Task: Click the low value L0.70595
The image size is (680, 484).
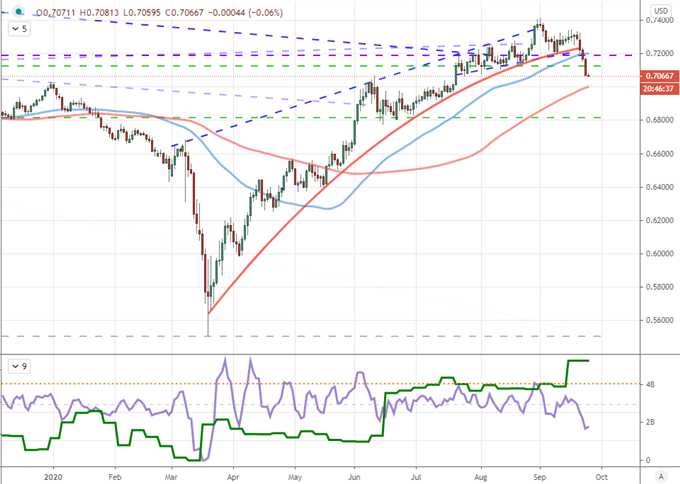Action: coord(141,13)
